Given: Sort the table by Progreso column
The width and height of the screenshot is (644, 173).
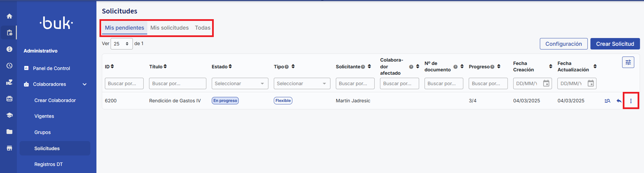Looking at the screenshot, I should (x=499, y=67).
